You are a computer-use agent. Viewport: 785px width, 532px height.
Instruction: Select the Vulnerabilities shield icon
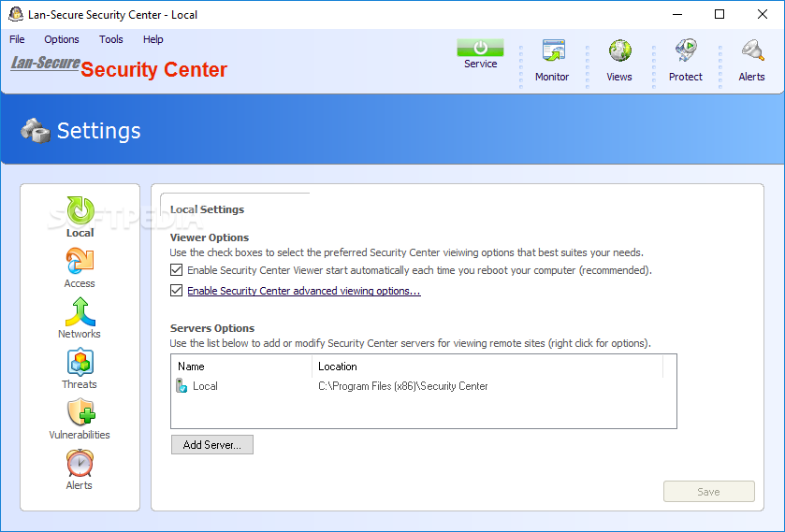(80, 412)
